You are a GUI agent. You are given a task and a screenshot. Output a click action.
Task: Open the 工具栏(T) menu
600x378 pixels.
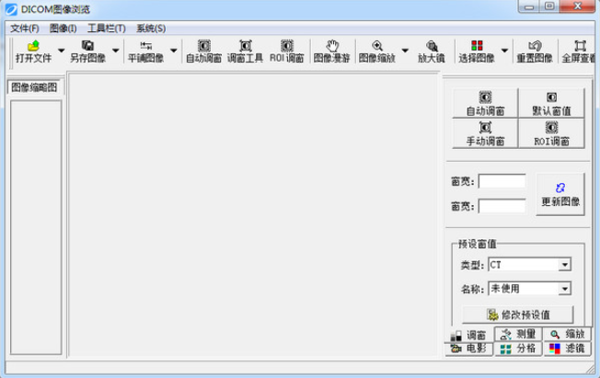click(x=106, y=28)
